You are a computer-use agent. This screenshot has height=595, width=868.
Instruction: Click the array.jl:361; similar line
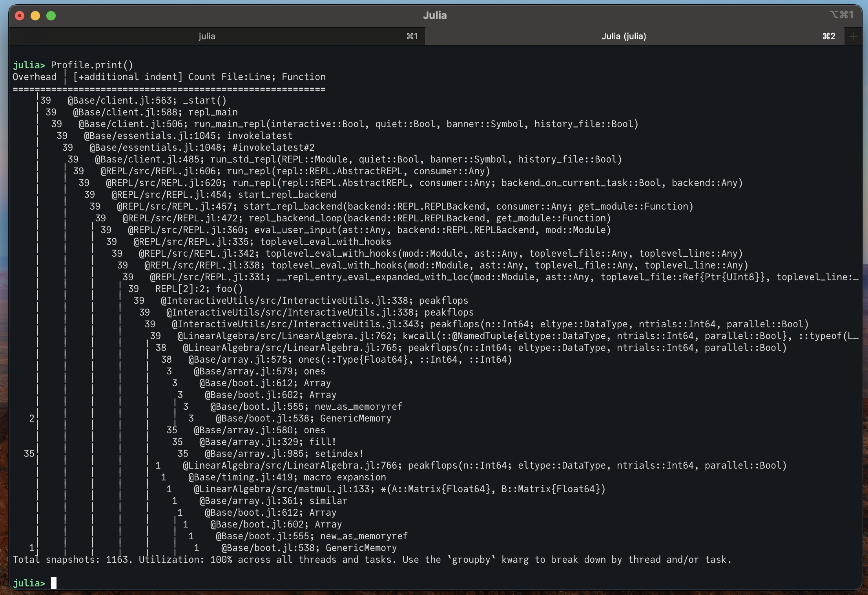coord(260,501)
